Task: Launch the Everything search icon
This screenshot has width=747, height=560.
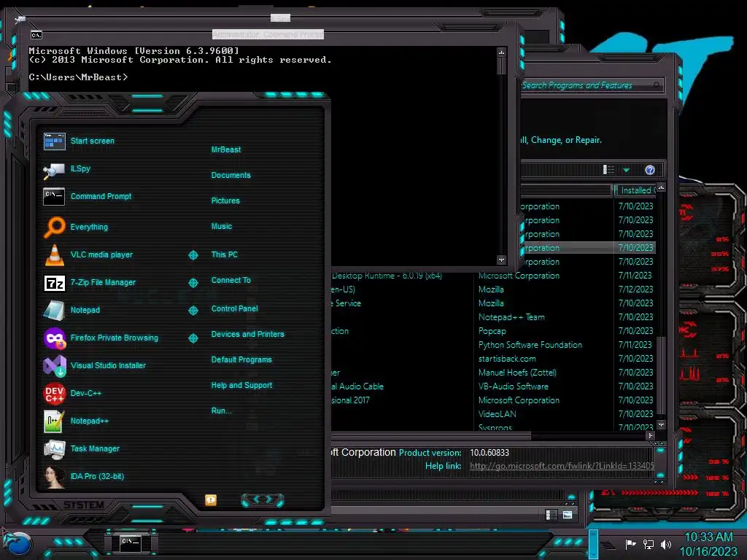Action: coord(54,227)
